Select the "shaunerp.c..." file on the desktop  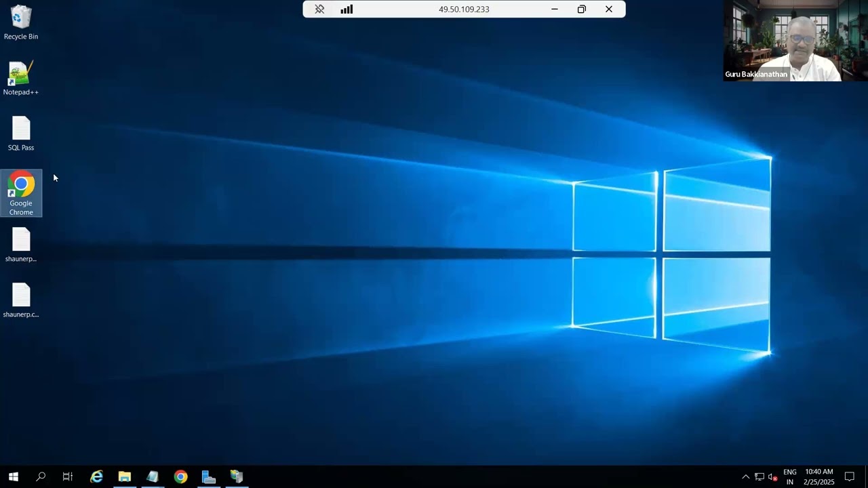pyautogui.click(x=21, y=301)
